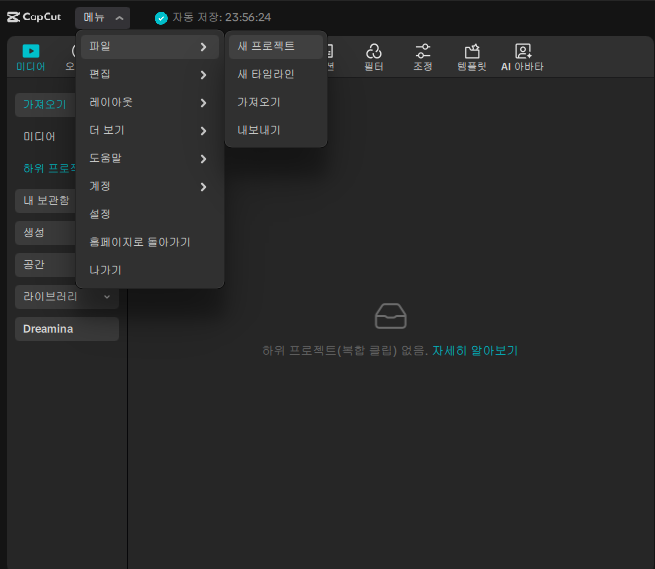The image size is (655, 569).
Task: Open the 필터 filter tab
Action: [374, 57]
